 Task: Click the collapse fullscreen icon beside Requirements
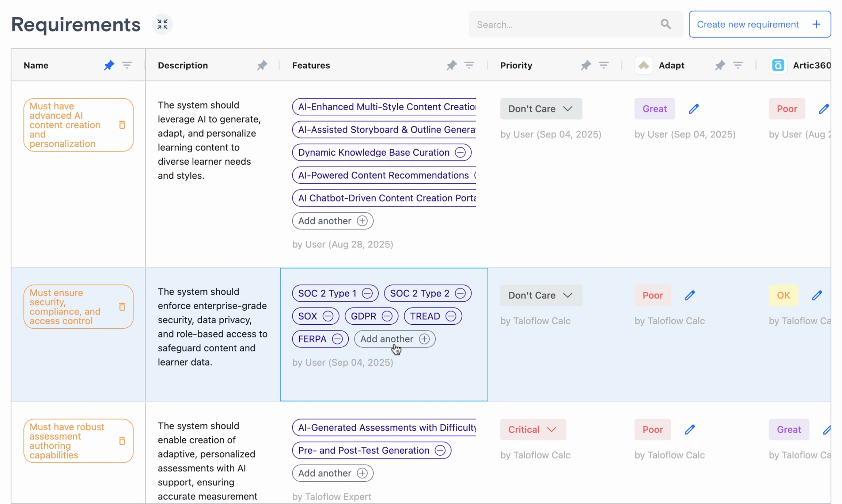coord(162,24)
